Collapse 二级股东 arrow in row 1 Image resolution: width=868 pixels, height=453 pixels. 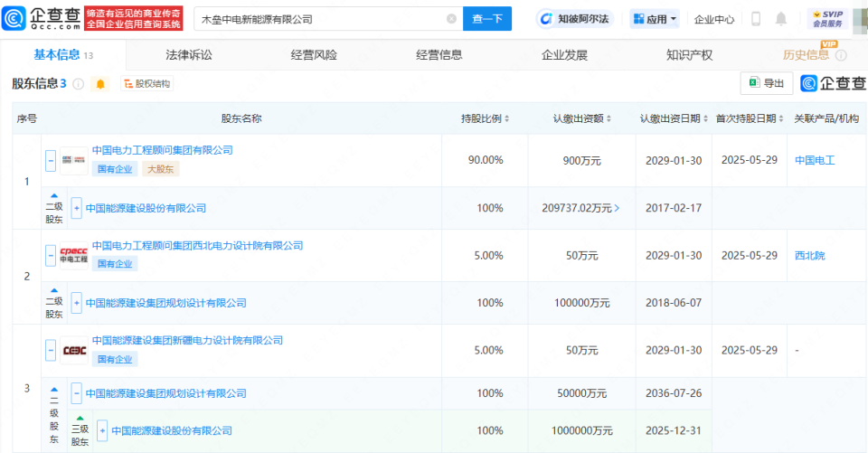[x=53, y=195]
